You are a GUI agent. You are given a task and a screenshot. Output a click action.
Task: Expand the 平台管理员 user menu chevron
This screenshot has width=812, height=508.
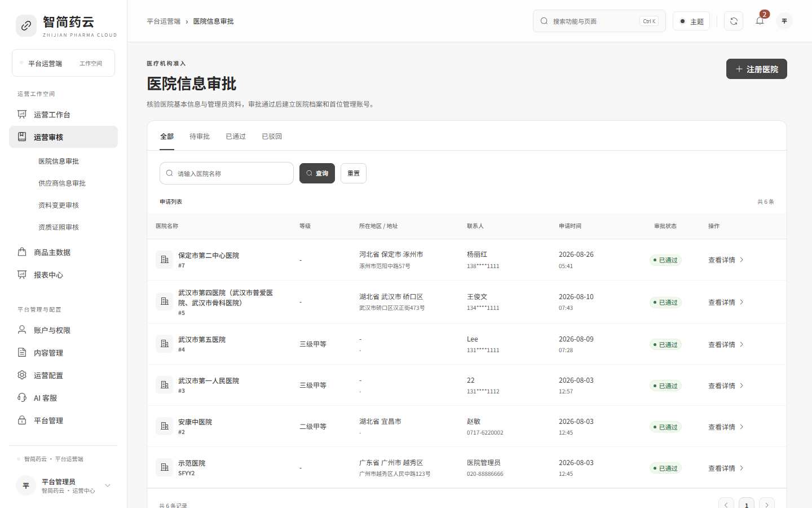click(x=108, y=485)
